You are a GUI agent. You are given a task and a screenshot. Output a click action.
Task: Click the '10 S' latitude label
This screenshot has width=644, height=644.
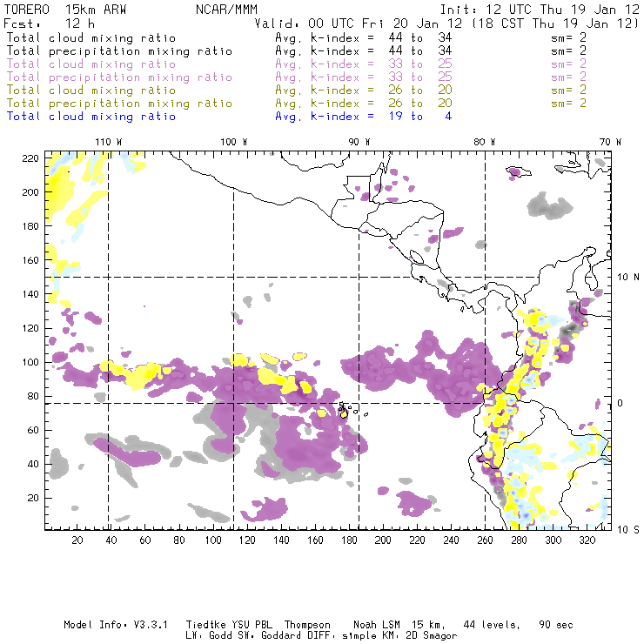point(628,530)
